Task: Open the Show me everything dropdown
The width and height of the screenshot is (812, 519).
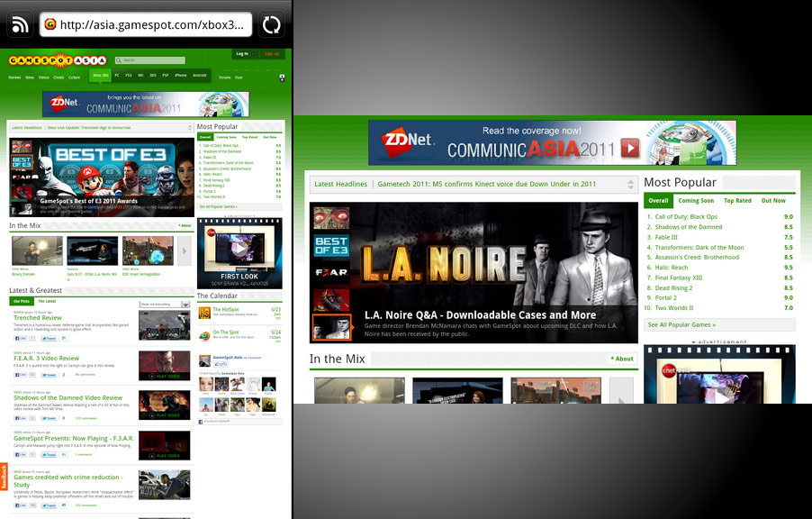Action: [x=166, y=305]
